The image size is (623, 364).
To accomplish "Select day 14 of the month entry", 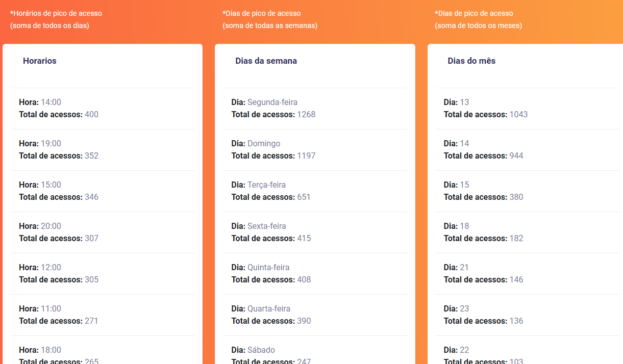I will point(527,150).
